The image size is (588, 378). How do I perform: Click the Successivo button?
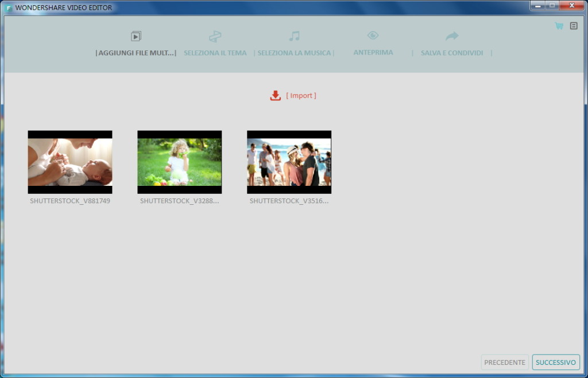coord(556,363)
